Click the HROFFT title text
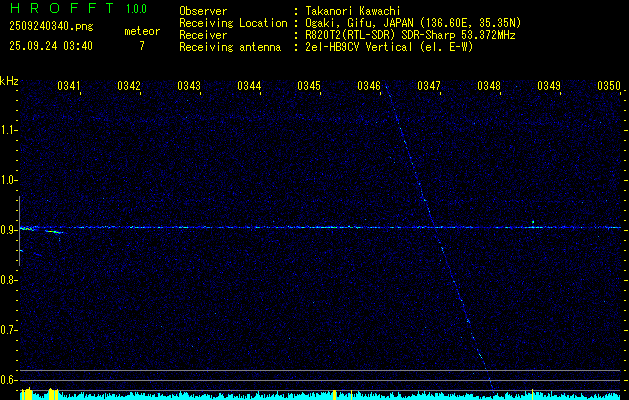 [x=62, y=8]
